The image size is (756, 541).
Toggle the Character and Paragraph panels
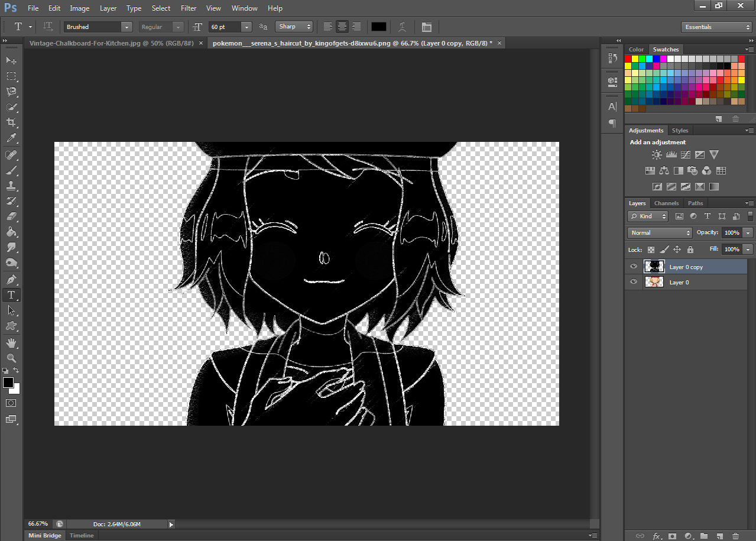tap(427, 27)
